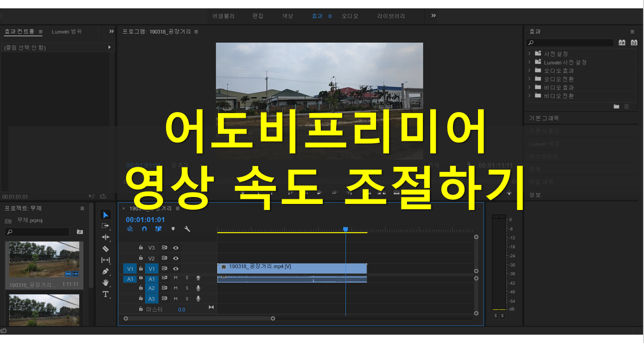The image size is (644, 343).
Task: Toggle V3 track output eye
Action: tap(176, 248)
